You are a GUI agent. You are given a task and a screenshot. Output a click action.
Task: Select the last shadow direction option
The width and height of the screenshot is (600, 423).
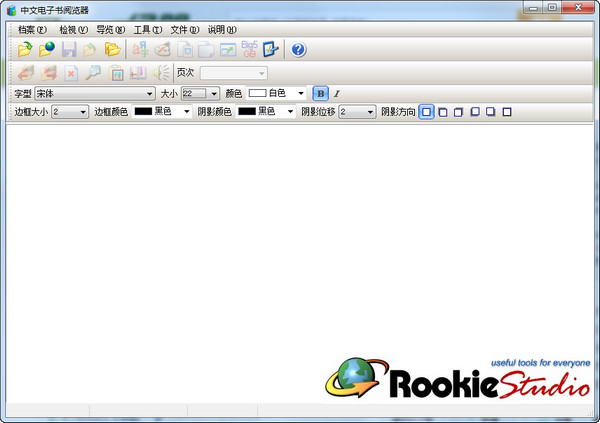click(x=507, y=112)
